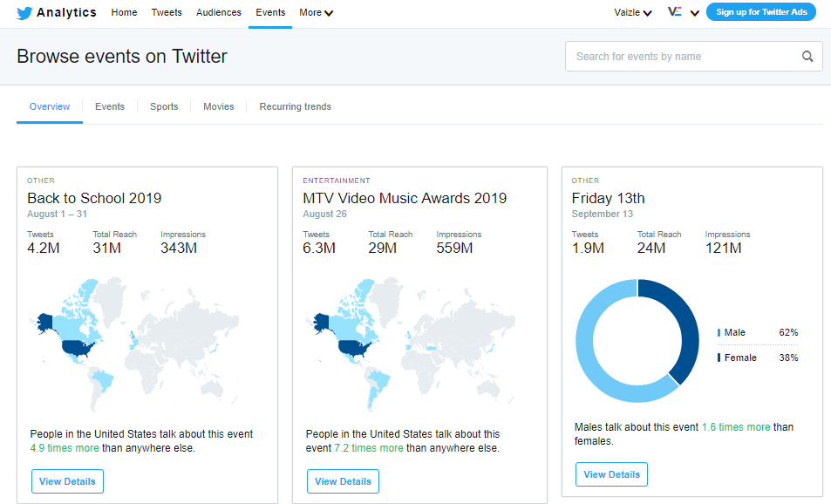Viewport: 831px width, 504px height.
Task: Switch to the Movies tab
Action: pyautogui.click(x=218, y=106)
